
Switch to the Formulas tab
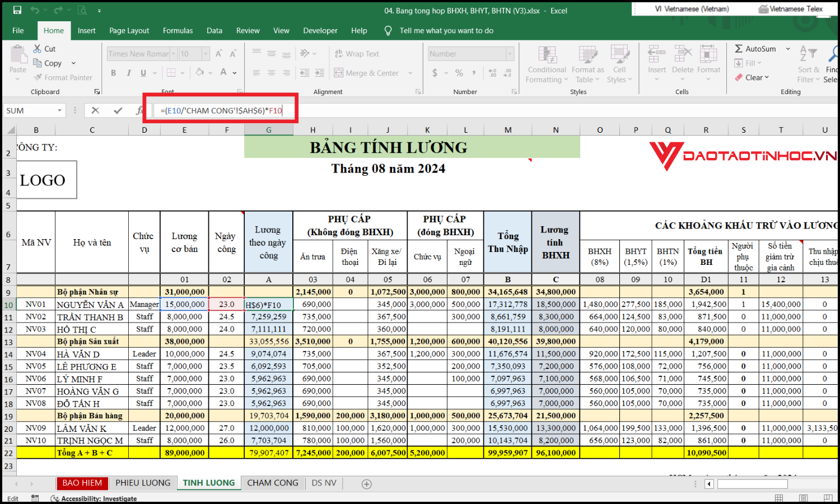tap(178, 31)
